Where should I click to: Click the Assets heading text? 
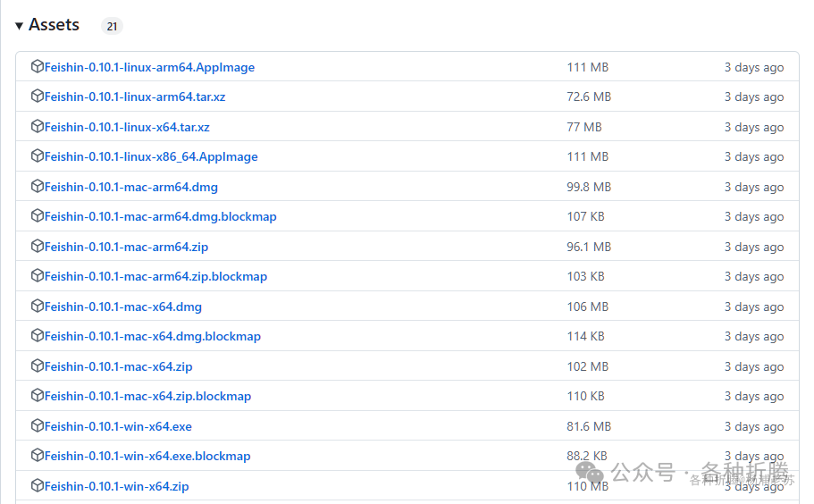pos(54,24)
